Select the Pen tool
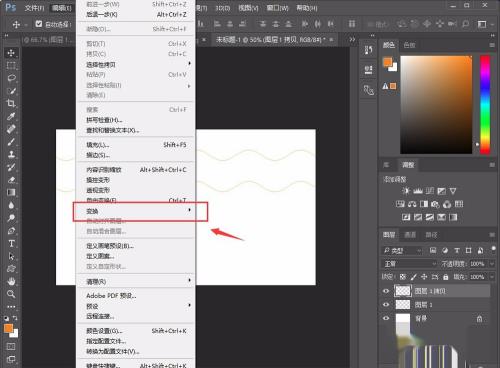This screenshot has width=500, height=368. click(x=11, y=231)
